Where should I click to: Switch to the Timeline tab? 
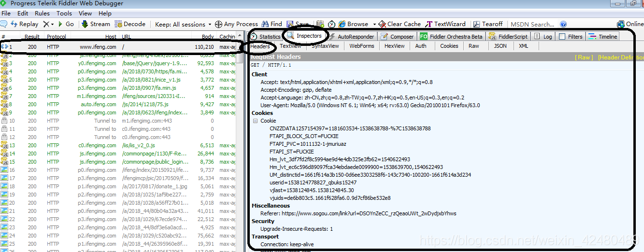tap(603, 37)
